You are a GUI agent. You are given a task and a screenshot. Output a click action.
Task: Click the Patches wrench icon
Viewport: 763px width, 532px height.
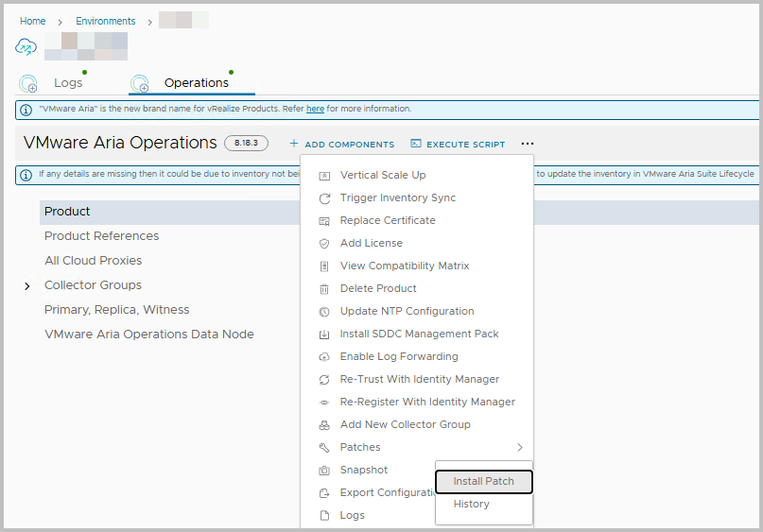(324, 448)
